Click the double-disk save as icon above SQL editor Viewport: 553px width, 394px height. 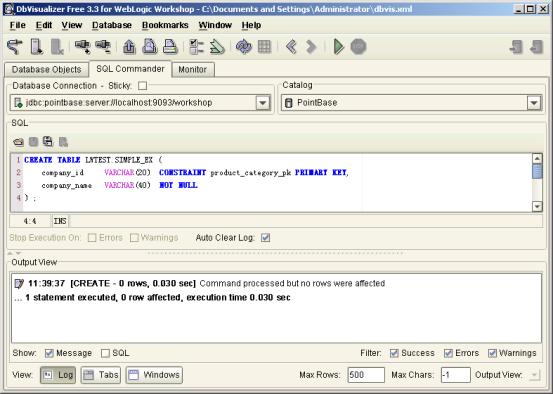click(48, 141)
